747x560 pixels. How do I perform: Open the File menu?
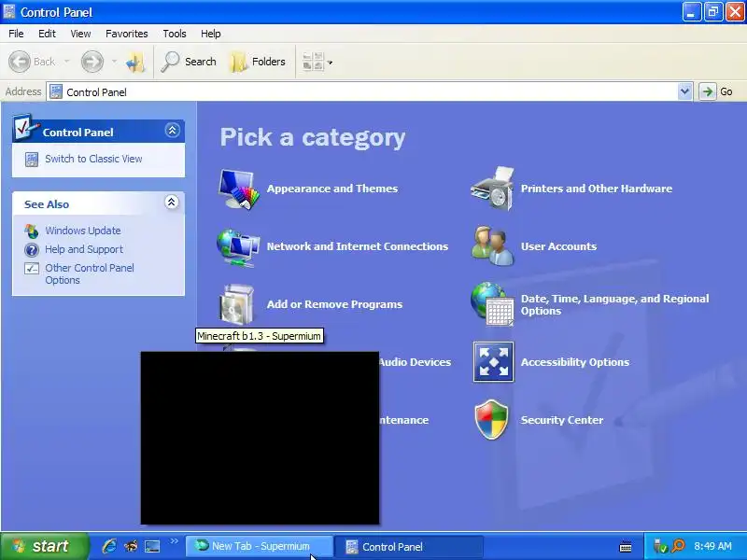[x=16, y=34]
